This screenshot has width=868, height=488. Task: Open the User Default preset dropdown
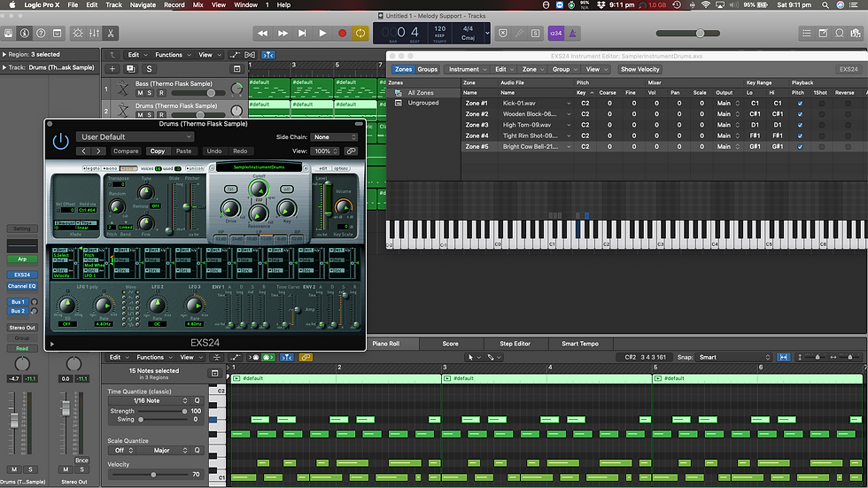135,136
